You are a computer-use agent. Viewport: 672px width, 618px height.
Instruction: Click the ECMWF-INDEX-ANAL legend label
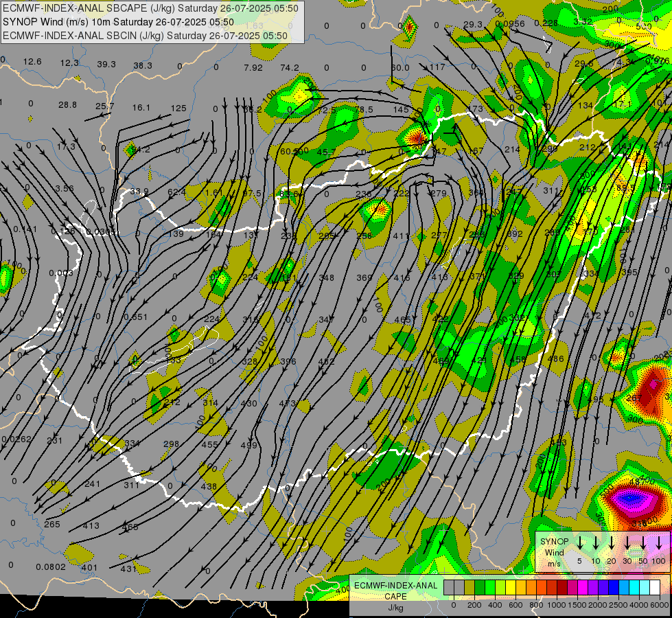click(395, 586)
